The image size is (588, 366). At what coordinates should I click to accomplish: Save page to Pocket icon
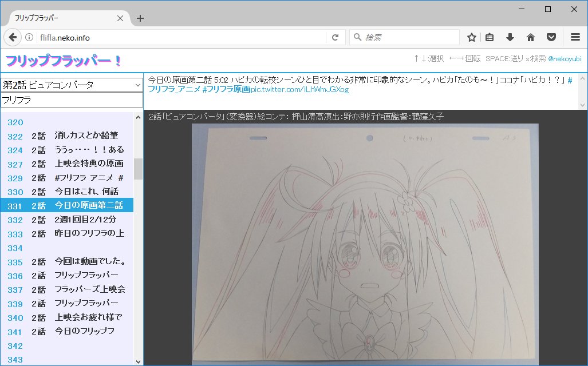click(551, 38)
